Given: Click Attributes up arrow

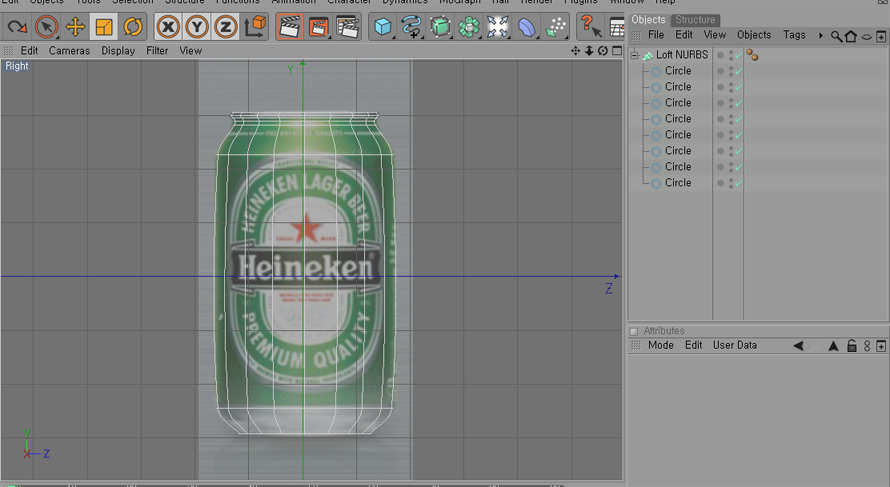Looking at the screenshot, I should pyautogui.click(x=833, y=346).
